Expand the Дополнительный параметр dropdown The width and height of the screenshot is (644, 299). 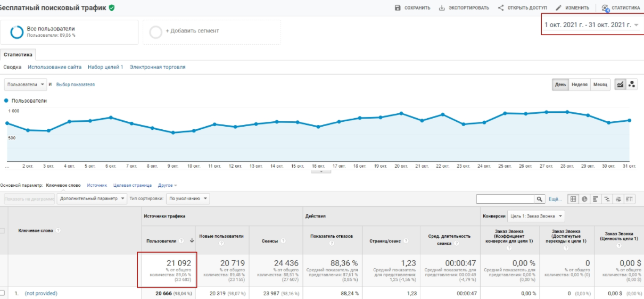[x=93, y=198]
